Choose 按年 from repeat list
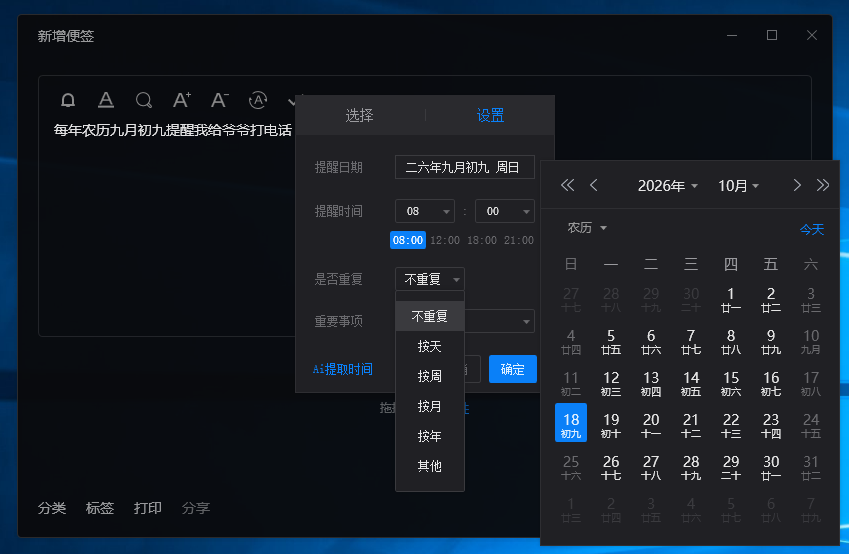This screenshot has height=554, width=849. click(x=430, y=436)
